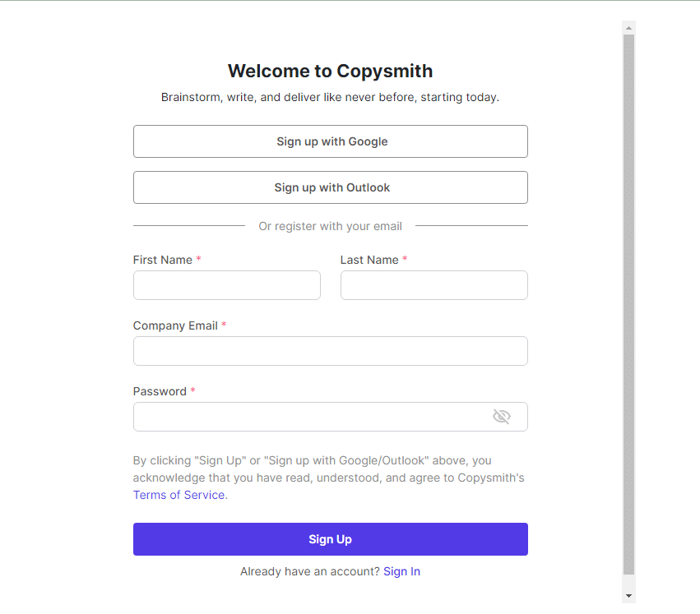Choose Sign up with Outlook

click(x=331, y=187)
